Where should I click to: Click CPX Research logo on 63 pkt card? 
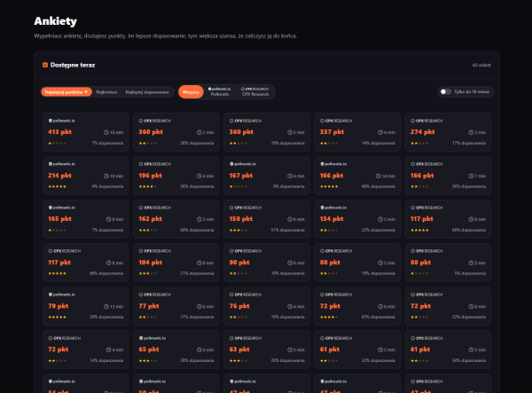[x=246, y=338]
